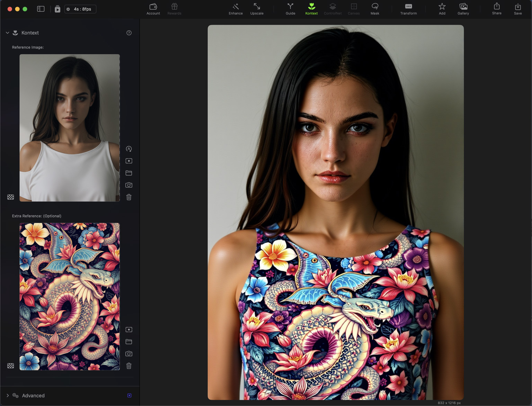Viewport: 532px width, 406px height.
Task: Collapse the Kontext section
Action: click(x=7, y=33)
